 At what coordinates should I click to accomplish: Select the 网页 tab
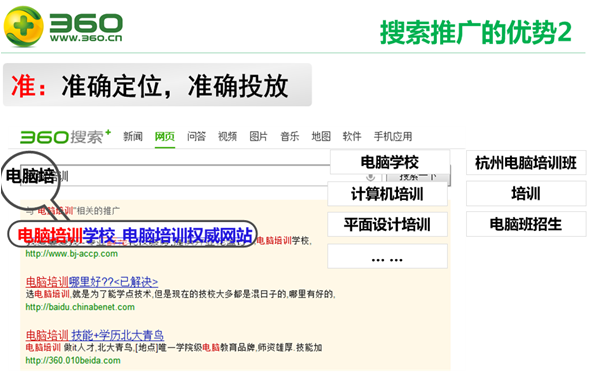click(165, 136)
